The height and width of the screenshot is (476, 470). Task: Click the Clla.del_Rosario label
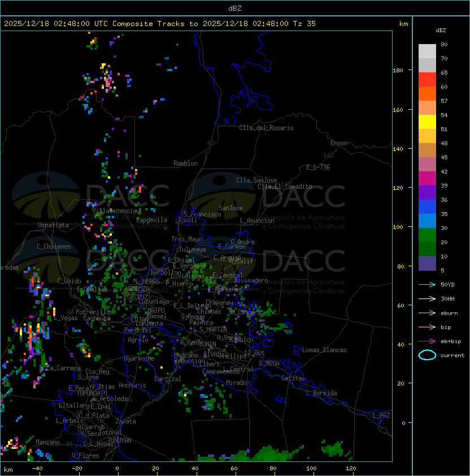pyautogui.click(x=266, y=128)
